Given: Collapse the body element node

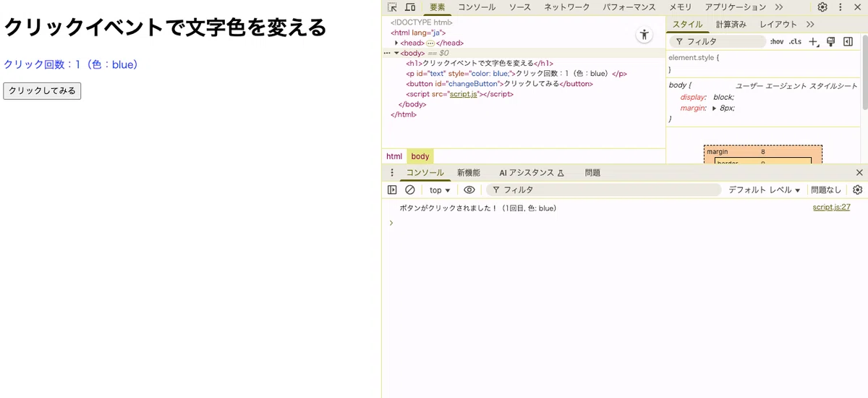Looking at the screenshot, I should [x=396, y=54].
